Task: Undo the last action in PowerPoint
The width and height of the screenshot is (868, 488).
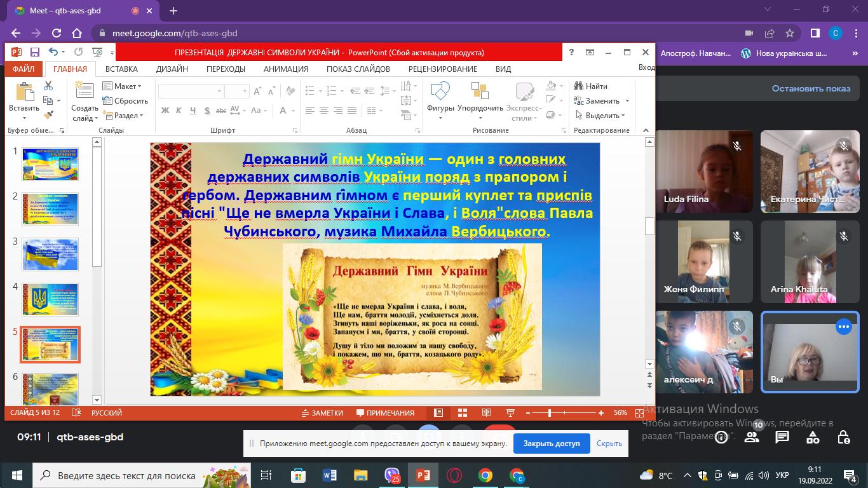Action: point(53,52)
